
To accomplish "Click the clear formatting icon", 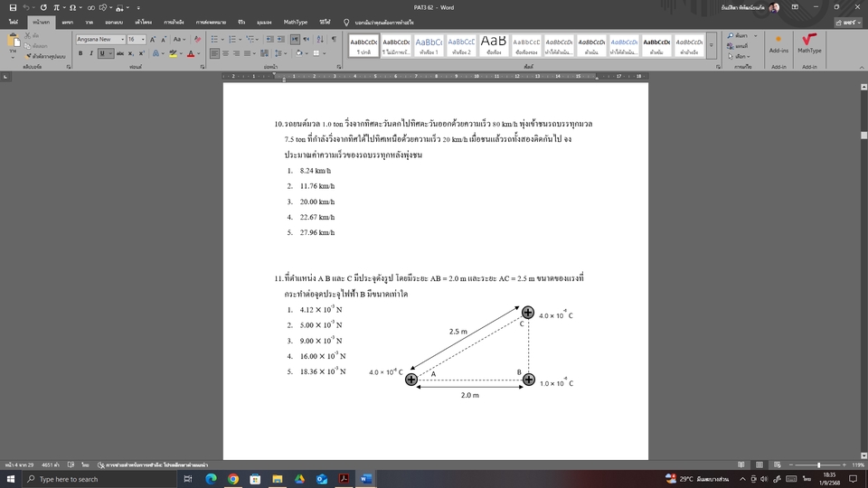I will point(198,40).
